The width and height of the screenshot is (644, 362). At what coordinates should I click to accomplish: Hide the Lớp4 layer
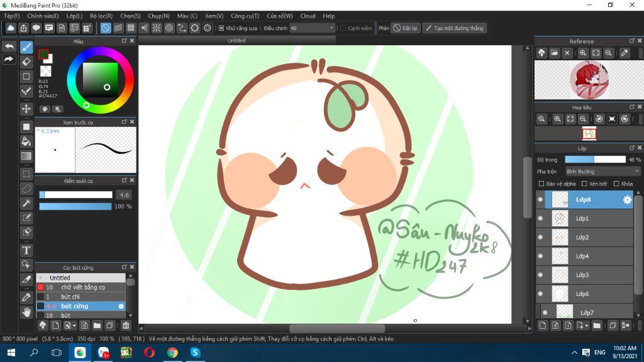(x=540, y=256)
